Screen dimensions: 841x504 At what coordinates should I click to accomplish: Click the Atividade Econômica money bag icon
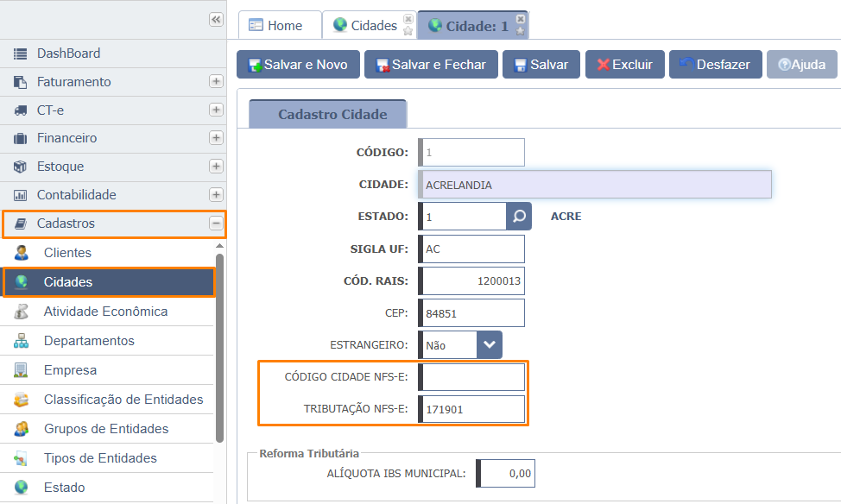coord(22,312)
